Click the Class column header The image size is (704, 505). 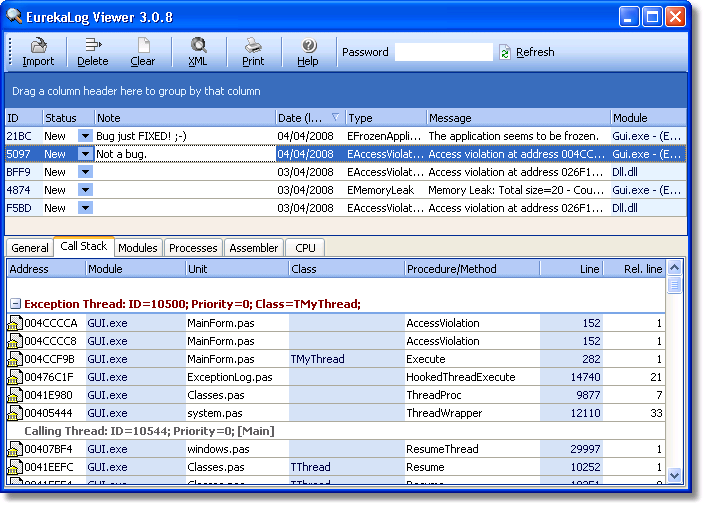[346, 269]
